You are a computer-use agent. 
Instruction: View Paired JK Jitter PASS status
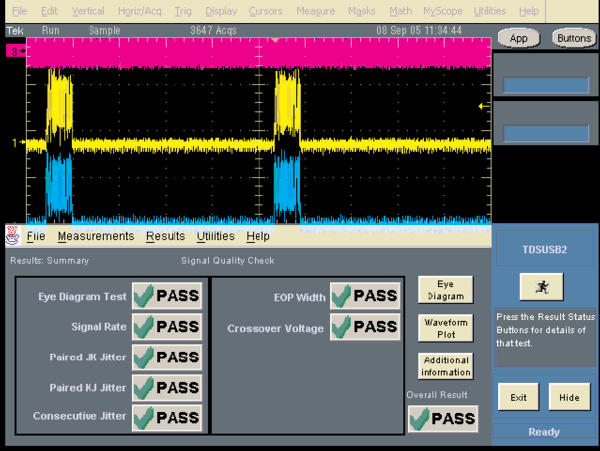[167, 357]
